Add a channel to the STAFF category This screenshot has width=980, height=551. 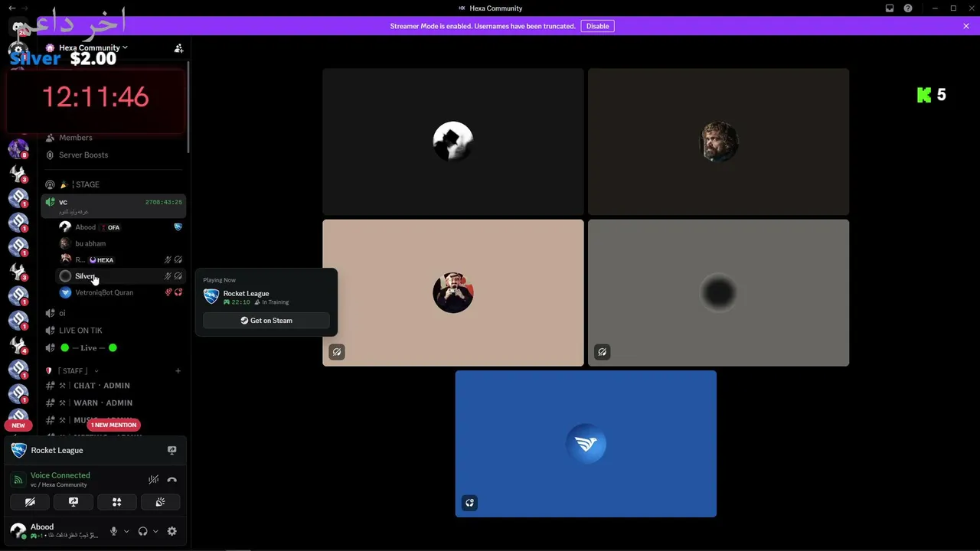click(x=178, y=371)
